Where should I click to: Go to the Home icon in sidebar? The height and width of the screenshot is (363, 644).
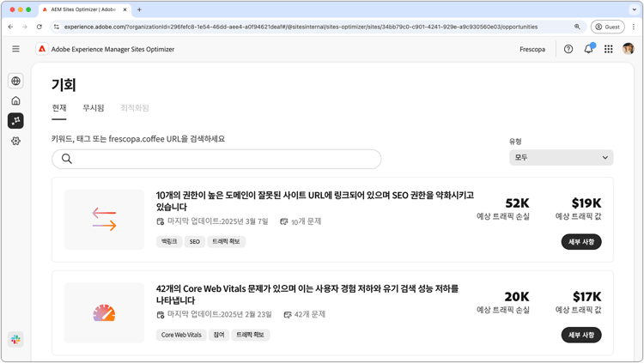tap(15, 100)
